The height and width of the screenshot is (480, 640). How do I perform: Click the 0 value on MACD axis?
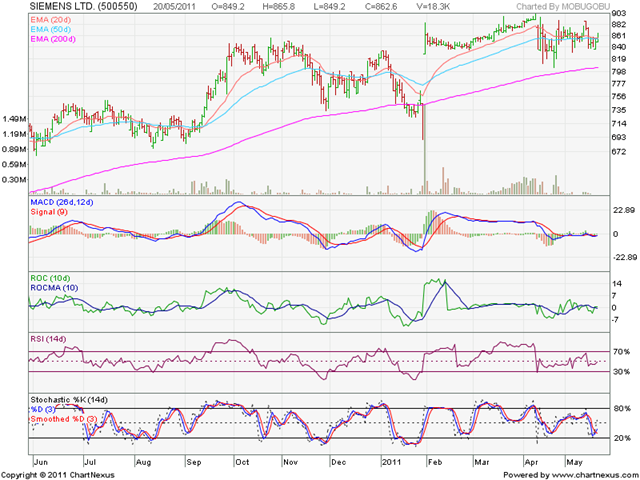click(616, 234)
